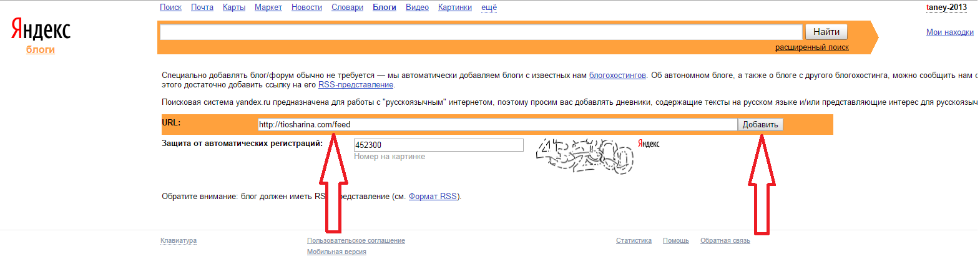Follow the RSS-представление link
Screen dimensions: 980x269
tap(356, 85)
